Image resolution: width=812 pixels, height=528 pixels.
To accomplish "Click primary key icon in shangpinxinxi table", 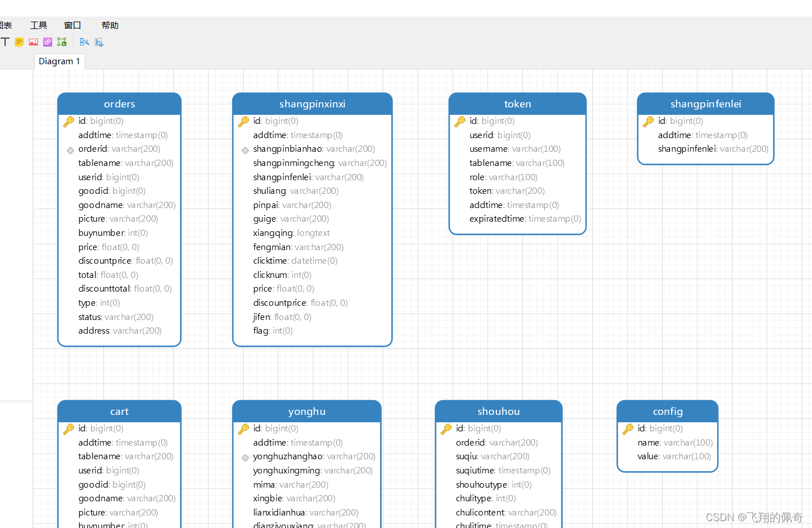I will [x=244, y=121].
